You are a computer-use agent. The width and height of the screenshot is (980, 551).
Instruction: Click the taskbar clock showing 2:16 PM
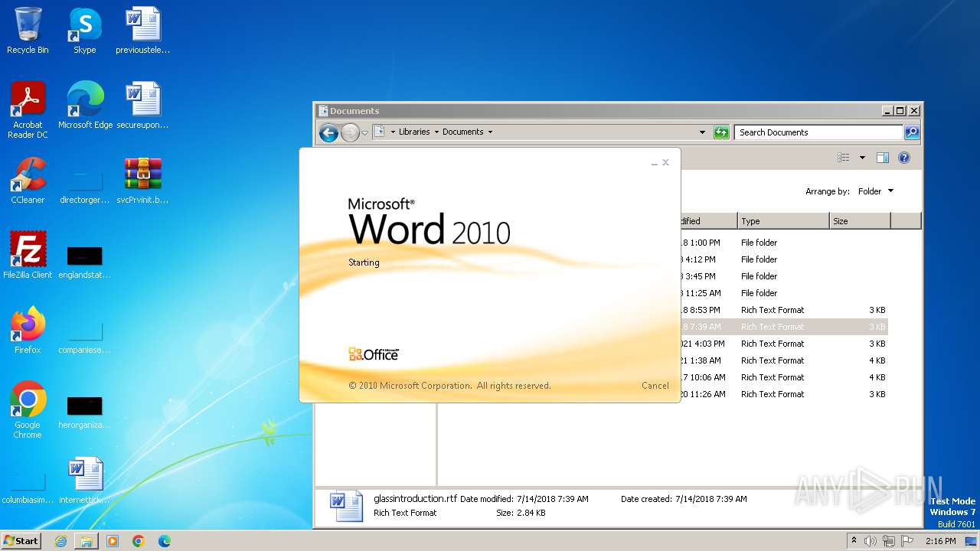[x=940, y=541]
